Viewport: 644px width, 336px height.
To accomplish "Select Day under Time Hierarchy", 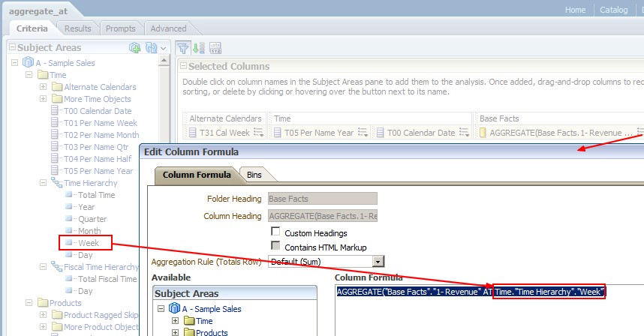I will coord(86,255).
